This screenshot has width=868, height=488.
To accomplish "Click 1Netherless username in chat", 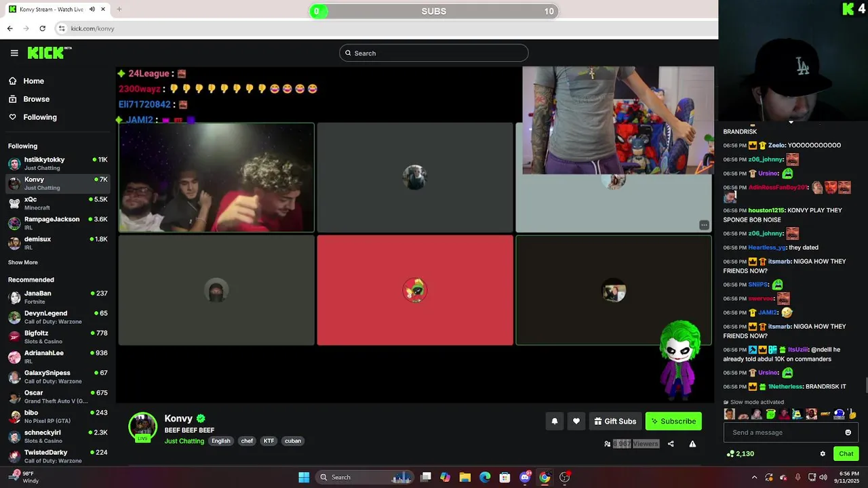I will (x=785, y=386).
